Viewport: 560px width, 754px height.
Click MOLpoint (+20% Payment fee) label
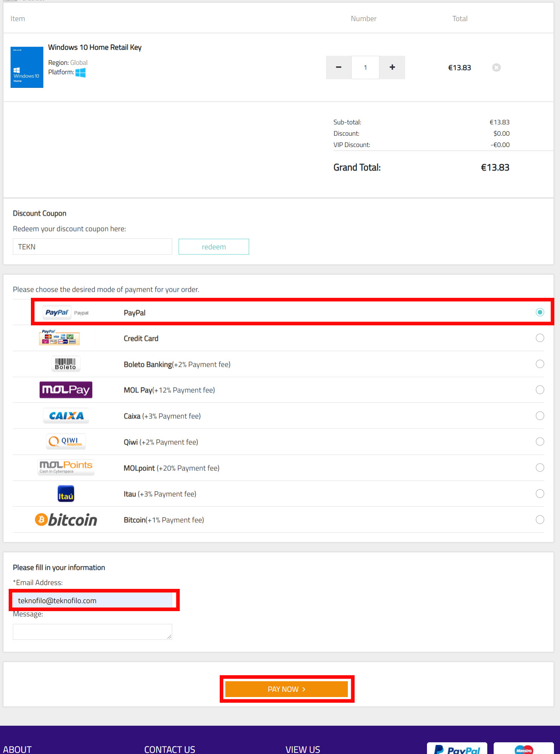click(171, 468)
